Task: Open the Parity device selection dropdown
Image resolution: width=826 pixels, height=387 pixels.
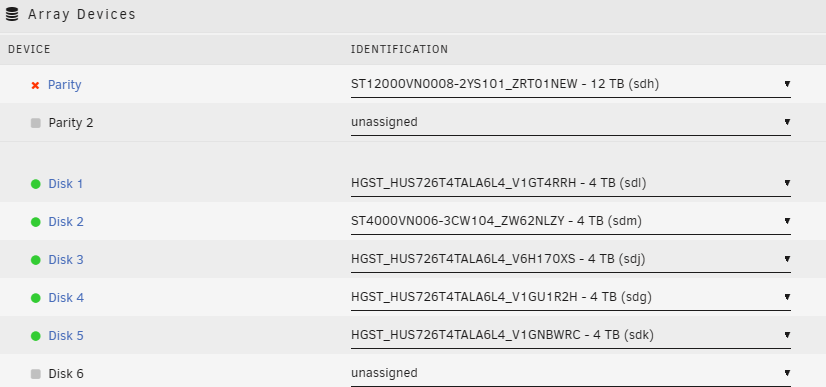Action: [571, 84]
